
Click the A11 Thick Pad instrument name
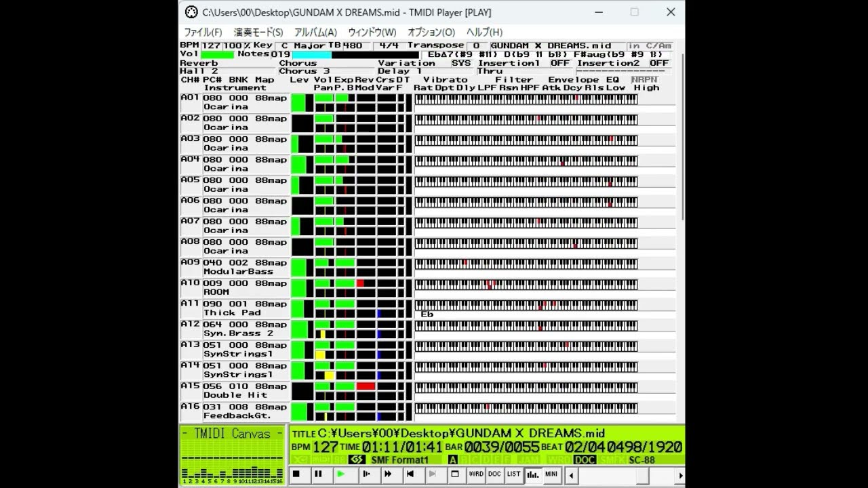[x=233, y=312]
